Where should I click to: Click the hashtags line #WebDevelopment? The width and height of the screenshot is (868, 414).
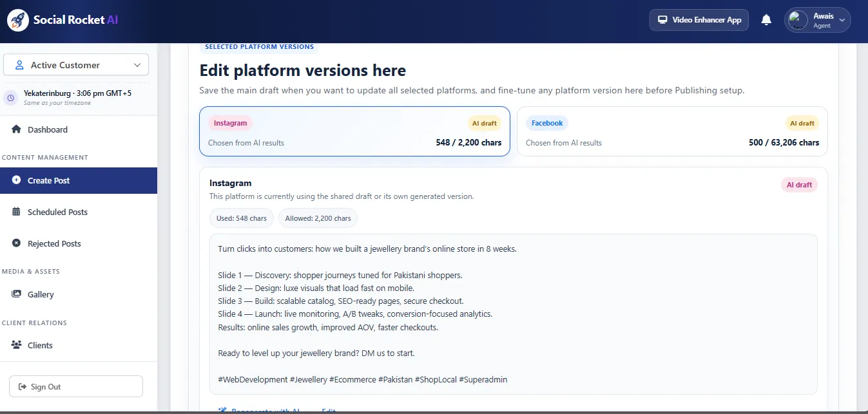(363, 379)
